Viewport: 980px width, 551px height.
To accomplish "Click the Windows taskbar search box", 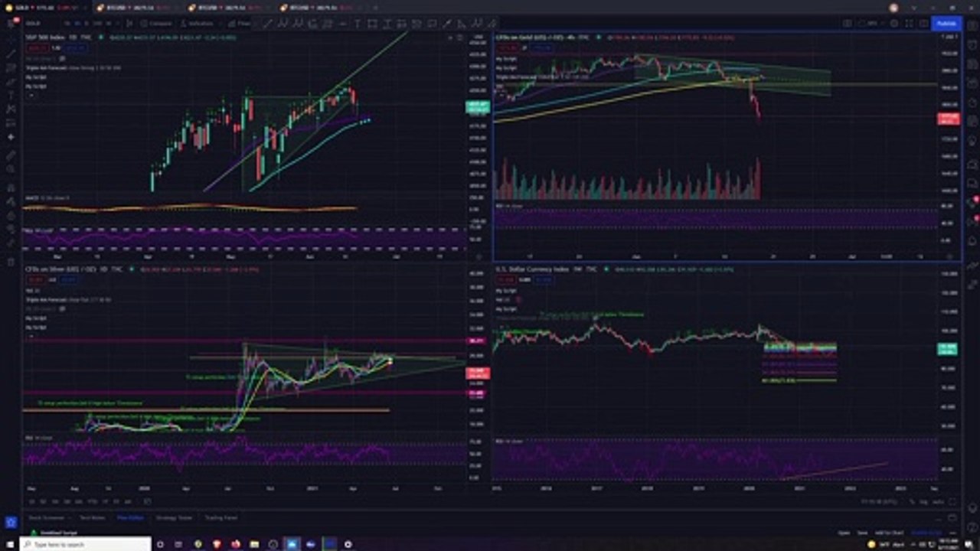I will click(84, 544).
